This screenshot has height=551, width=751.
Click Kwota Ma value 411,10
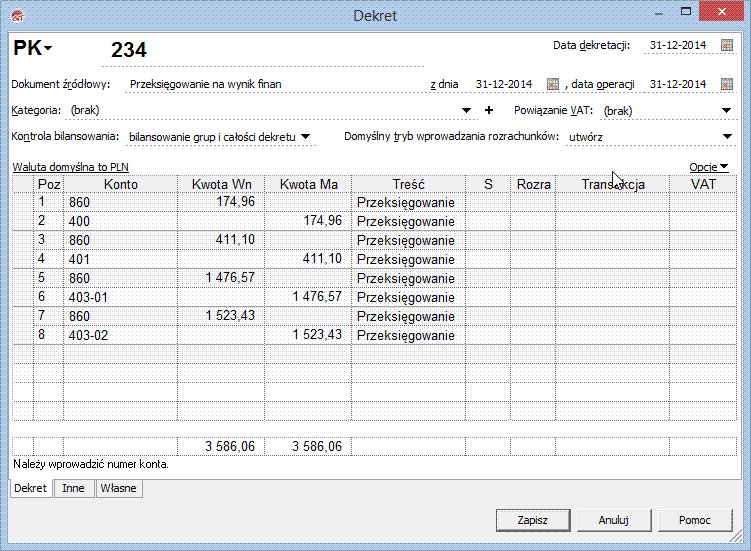pos(322,258)
